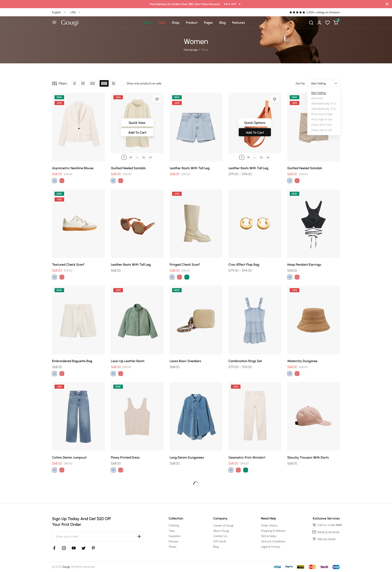The width and height of the screenshot is (392, 572).
Task: Click Quick View on Quilted Heeled Sandals
Action: point(137,123)
